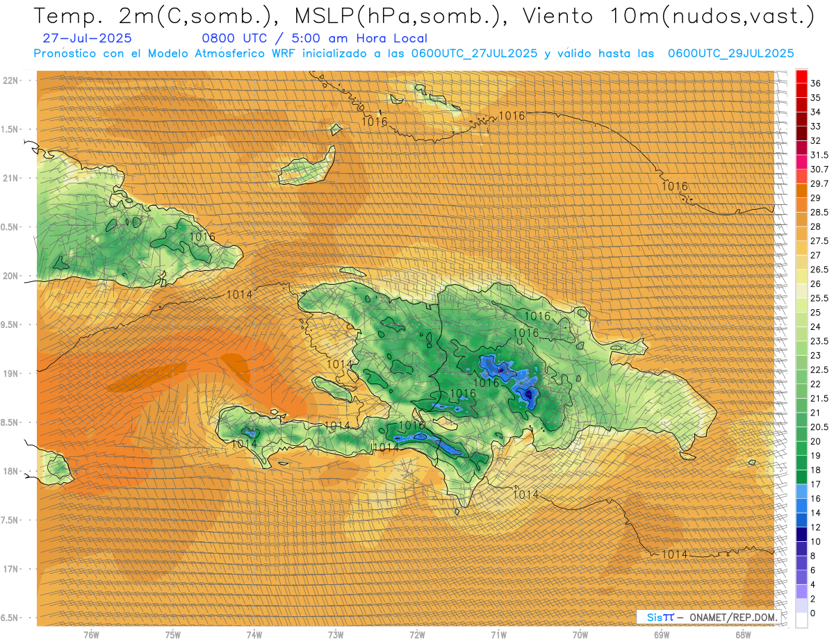Select the legend swatch between labels 17 and 16

click(x=801, y=491)
